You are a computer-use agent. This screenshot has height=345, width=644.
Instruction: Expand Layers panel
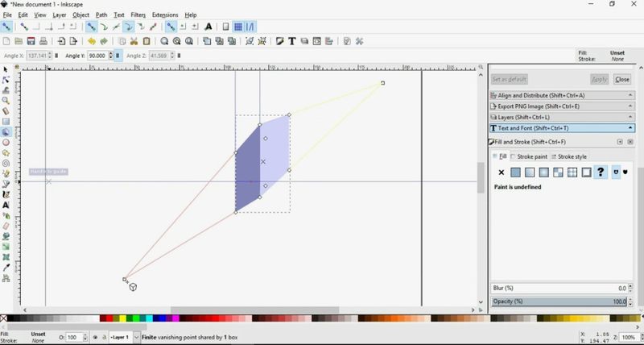click(562, 117)
